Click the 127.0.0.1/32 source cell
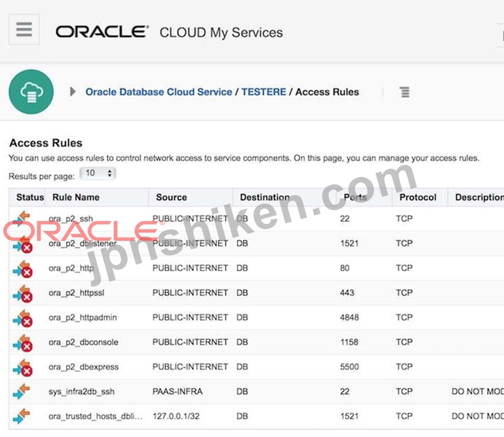 pos(176,416)
